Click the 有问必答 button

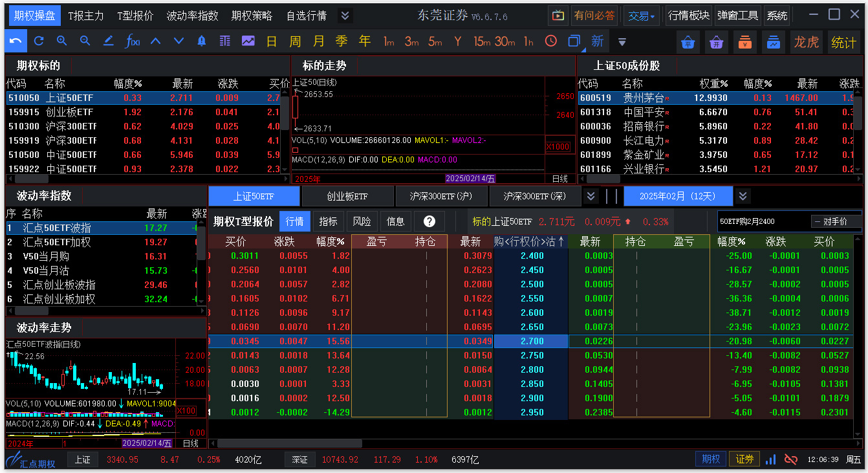(x=594, y=16)
